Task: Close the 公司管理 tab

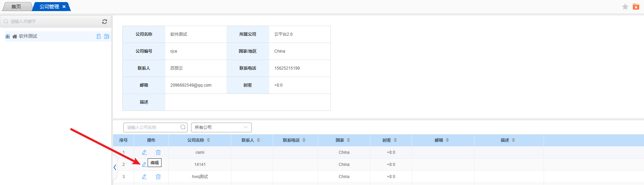Action: pos(64,7)
